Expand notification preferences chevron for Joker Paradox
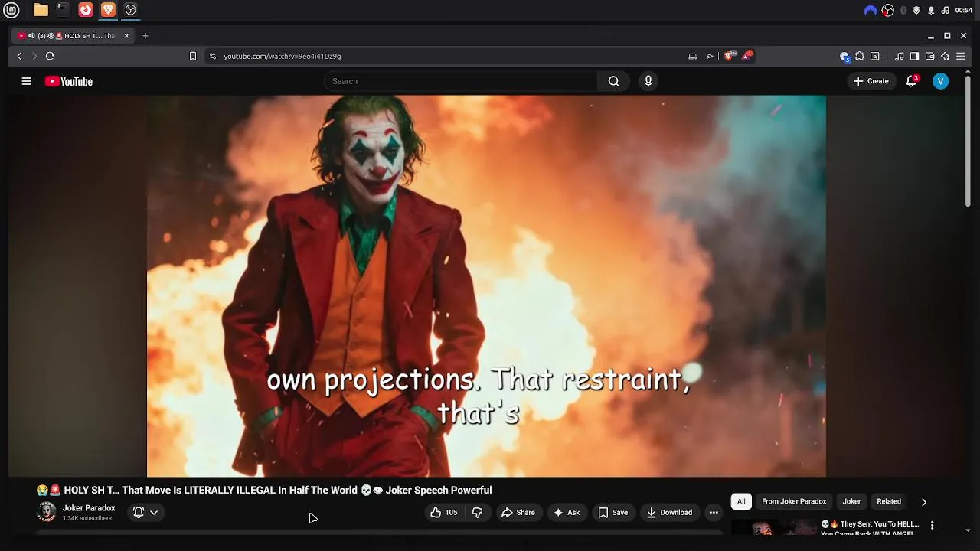The image size is (980, 551). point(154,513)
